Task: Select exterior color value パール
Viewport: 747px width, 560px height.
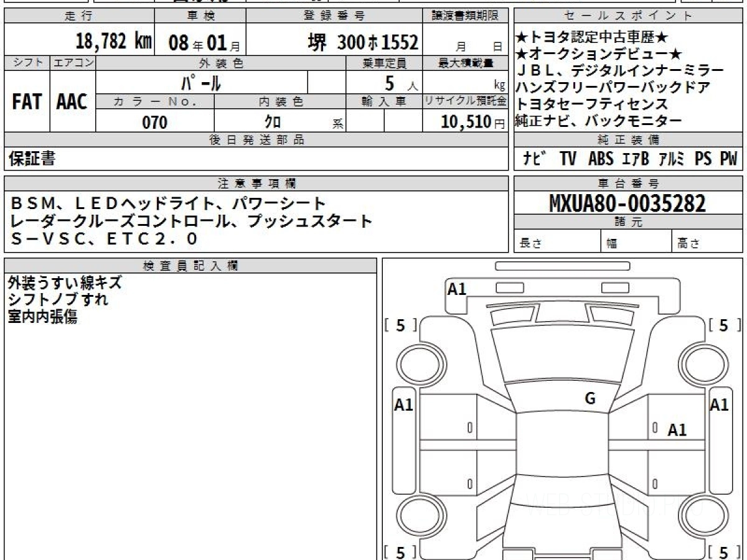Action: click(200, 82)
